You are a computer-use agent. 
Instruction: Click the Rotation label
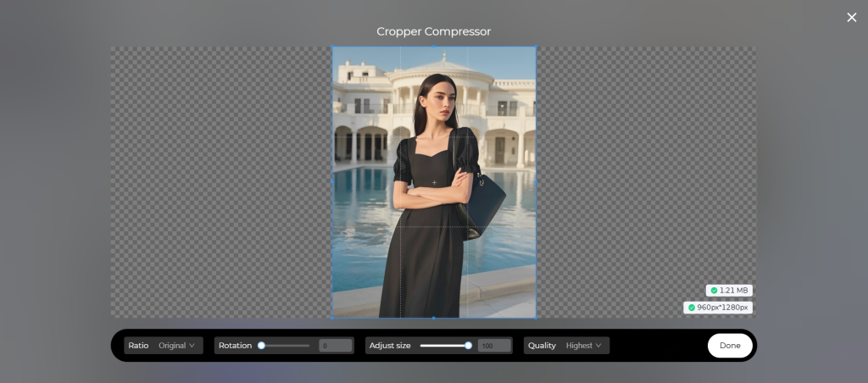236,346
